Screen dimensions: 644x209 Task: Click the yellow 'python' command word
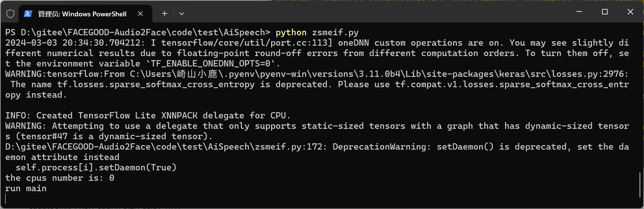coord(291,33)
